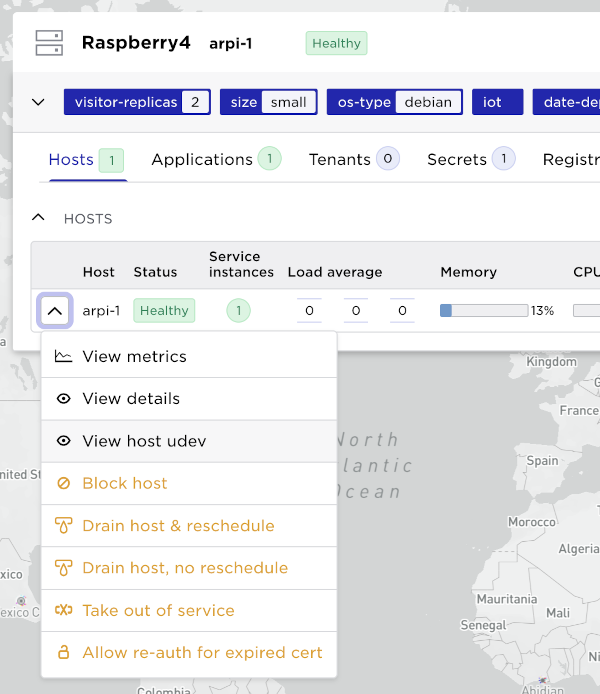Click the Drain host & reschedule icon
The image size is (600, 694).
point(64,526)
